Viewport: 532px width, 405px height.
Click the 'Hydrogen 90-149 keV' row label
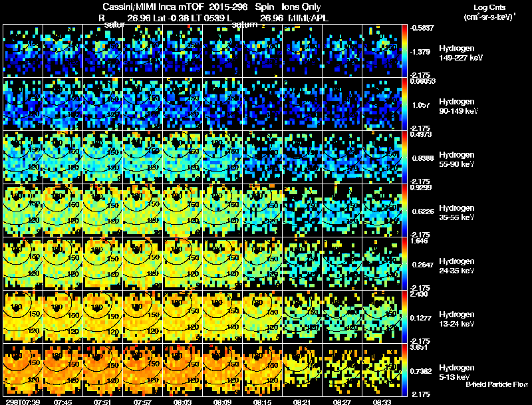(458, 106)
